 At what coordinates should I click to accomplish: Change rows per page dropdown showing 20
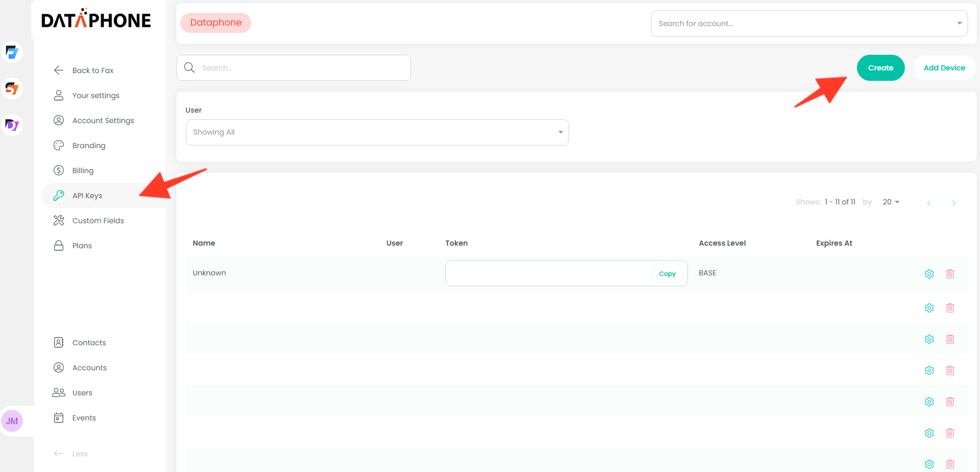(x=890, y=202)
